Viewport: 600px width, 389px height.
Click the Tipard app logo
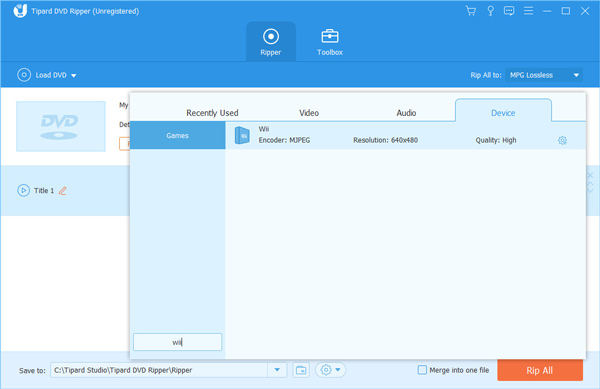point(20,11)
